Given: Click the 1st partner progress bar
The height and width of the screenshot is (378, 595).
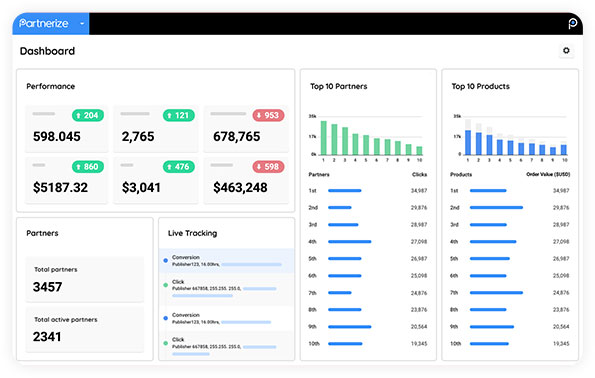Looking at the screenshot, I should 345,191.
